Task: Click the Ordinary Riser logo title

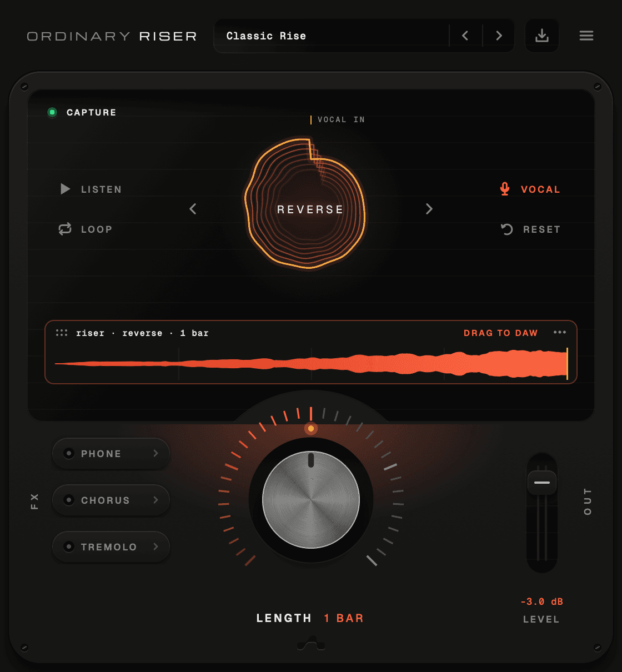Action: (x=112, y=36)
